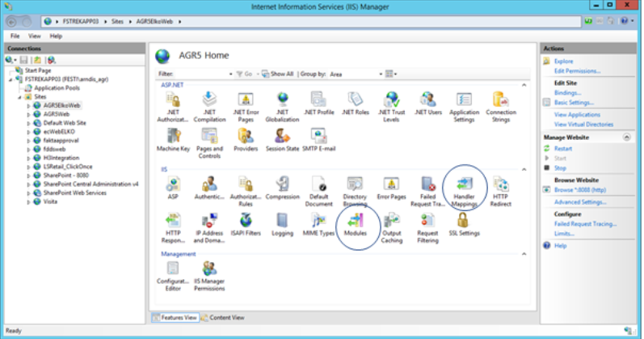
Task: Browse *:8088 (http) link
Action: [x=580, y=189]
